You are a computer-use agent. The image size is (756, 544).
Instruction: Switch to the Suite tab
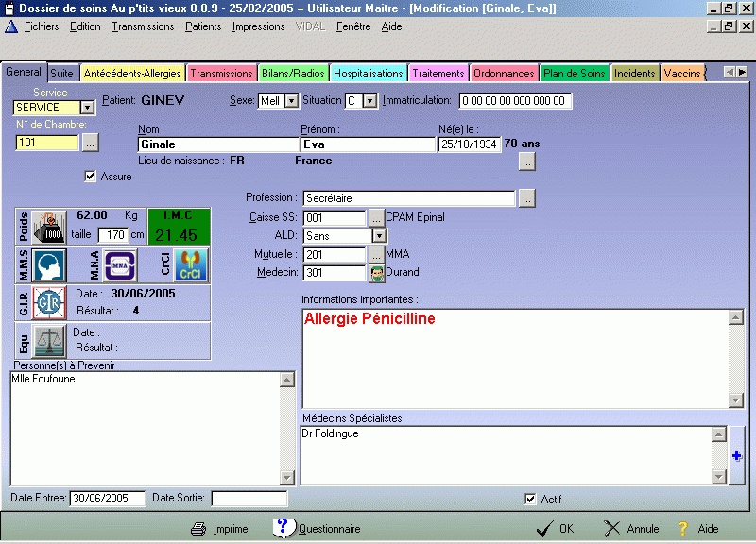[x=61, y=74]
